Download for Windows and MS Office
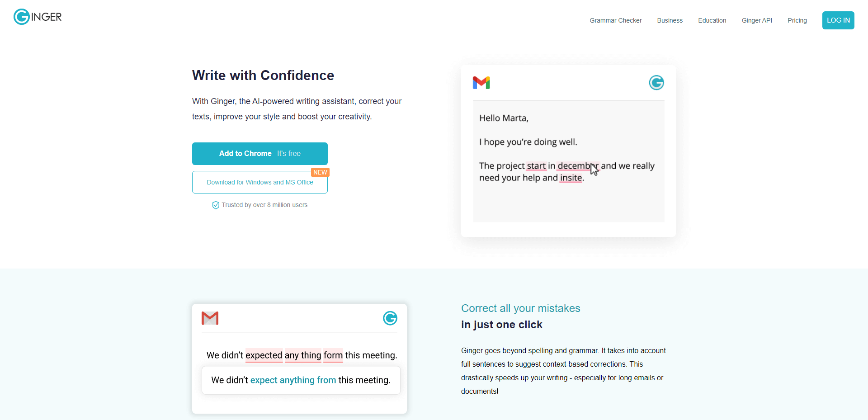Viewport: 868px width, 420px height. pyautogui.click(x=260, y=182)
